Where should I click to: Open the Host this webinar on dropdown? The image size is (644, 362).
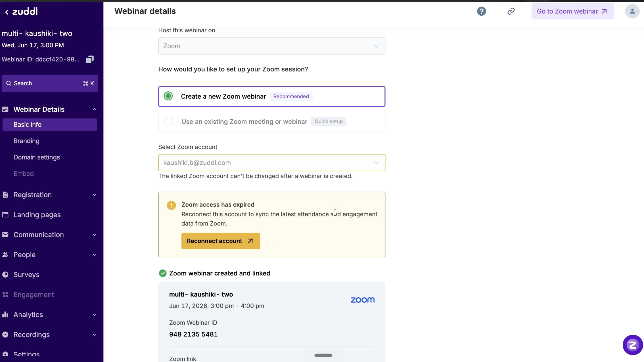(x=272, y=46)
